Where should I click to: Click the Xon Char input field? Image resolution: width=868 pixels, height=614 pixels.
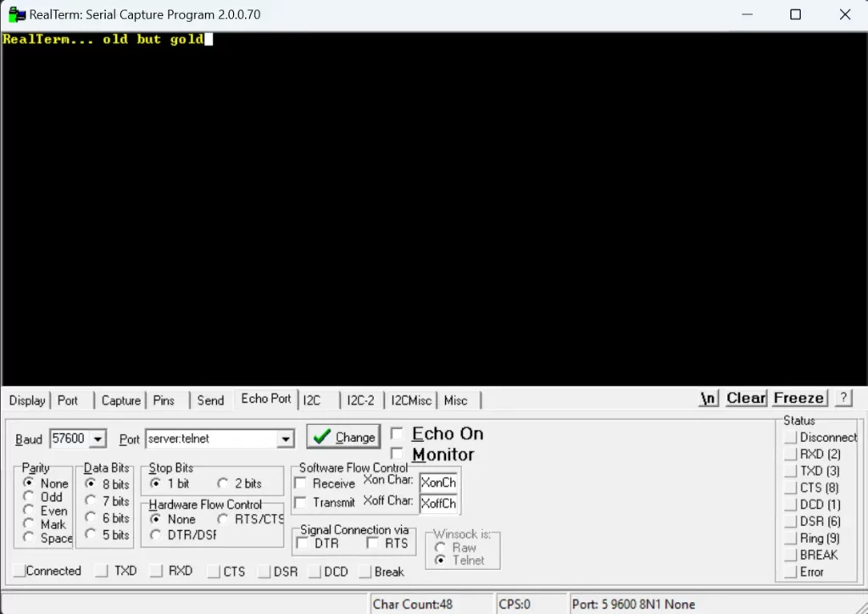tap(438, 483)
